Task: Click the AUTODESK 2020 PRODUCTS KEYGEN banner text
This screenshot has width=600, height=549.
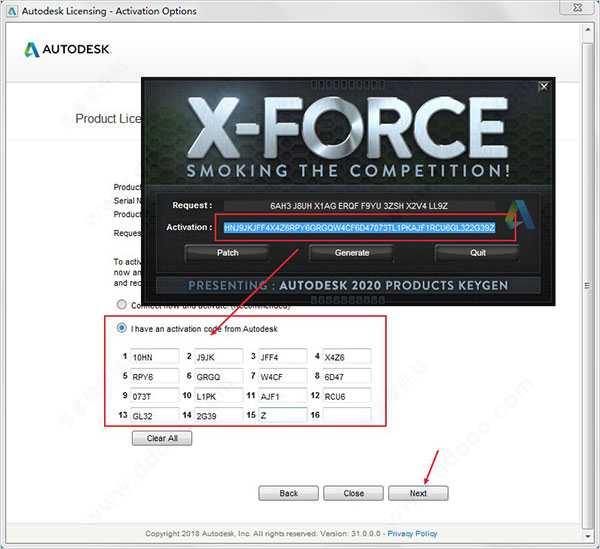Action: (x=393, y=285)
